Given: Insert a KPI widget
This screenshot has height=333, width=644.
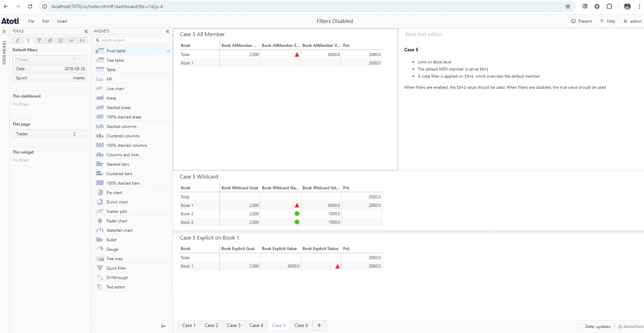Looking at the screenshot, I should pos(132,79).
